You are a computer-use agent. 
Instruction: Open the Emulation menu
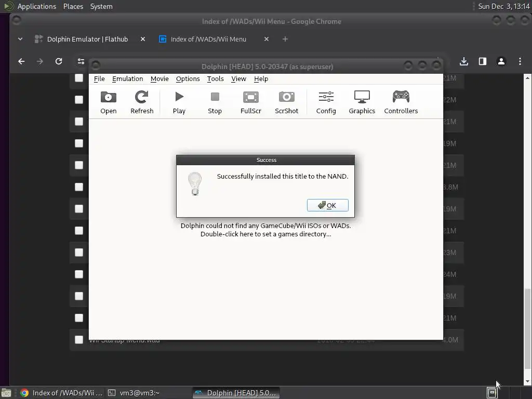point(128,79)
